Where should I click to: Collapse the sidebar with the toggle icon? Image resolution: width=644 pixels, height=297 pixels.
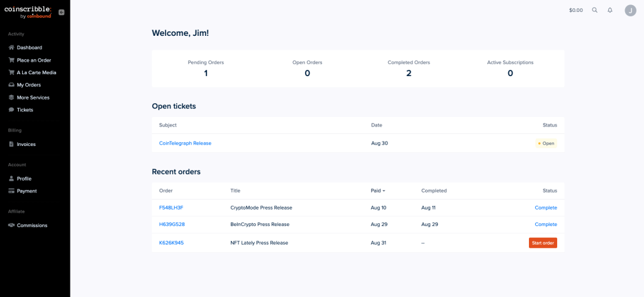point(61,12)
